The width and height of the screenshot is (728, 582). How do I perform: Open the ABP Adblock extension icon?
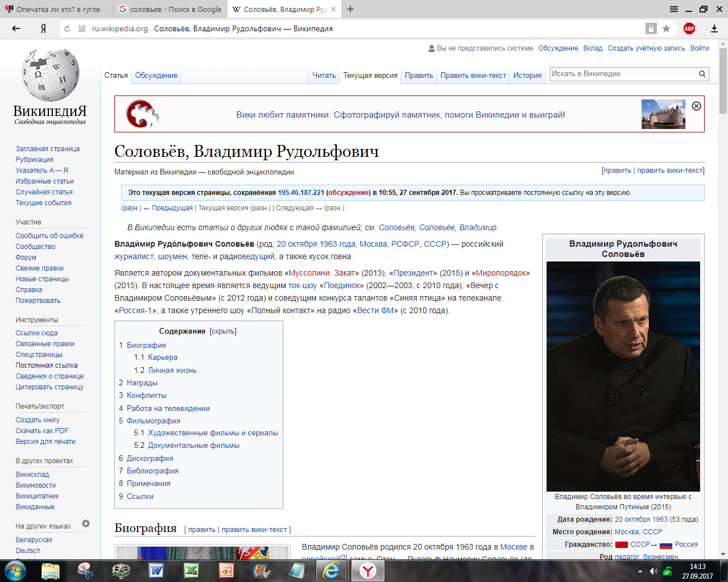pyautogui.click(x=689, y=28)
